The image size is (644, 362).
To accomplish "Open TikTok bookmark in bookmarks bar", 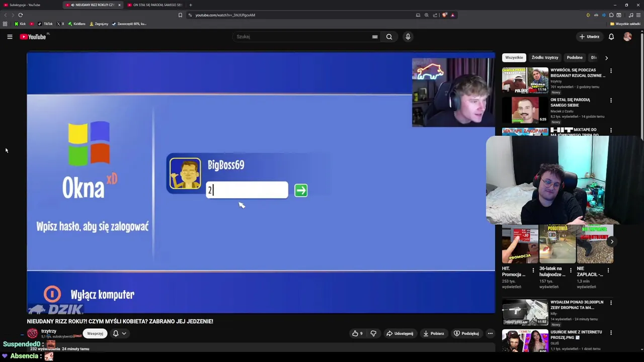I will (x=45, y=24).
